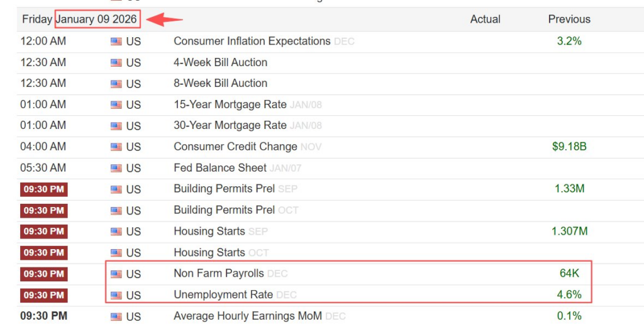Click US flag next to Consumer Inflation Expectations
The width and height of the screenshot is (644, 324).
point(116,42)
